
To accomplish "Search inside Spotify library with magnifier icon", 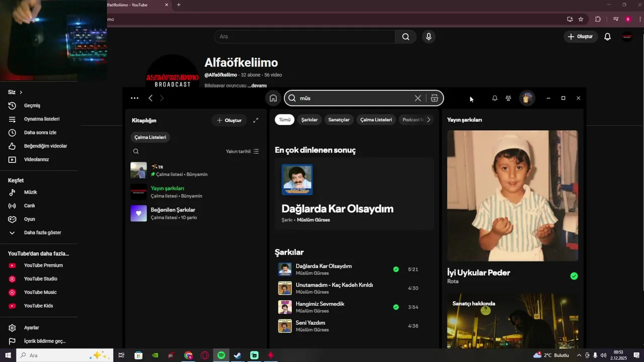I will pyautogui.click(x=136, y=151).
